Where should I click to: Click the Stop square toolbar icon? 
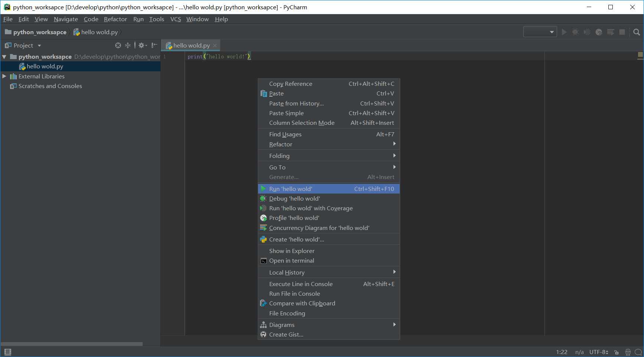pyautogui.click(x=622, y=32)
